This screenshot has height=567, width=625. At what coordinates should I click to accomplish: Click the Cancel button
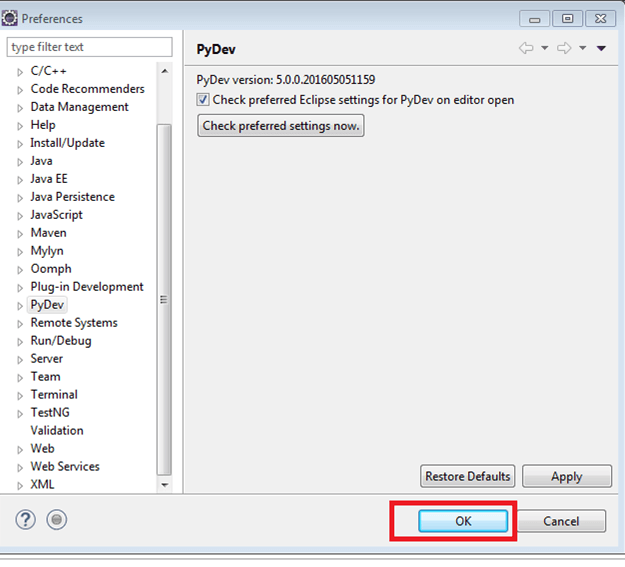click(x=561, y=521)
